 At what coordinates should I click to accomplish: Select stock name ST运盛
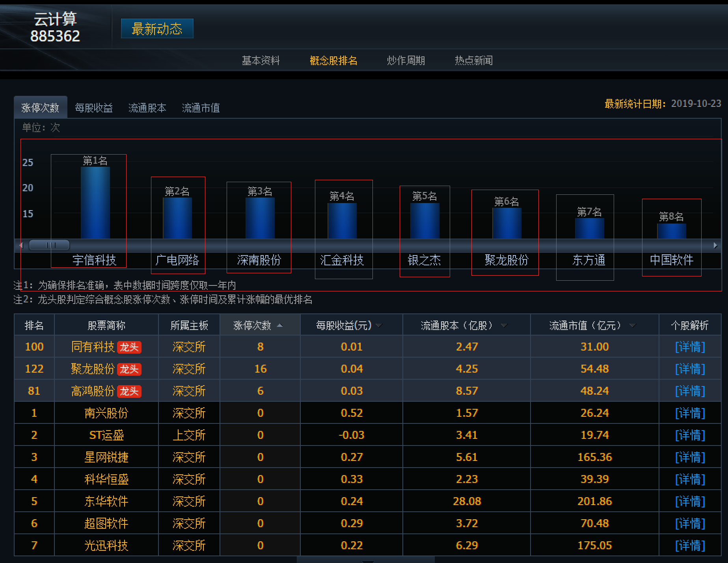click(x=106, y=435)
